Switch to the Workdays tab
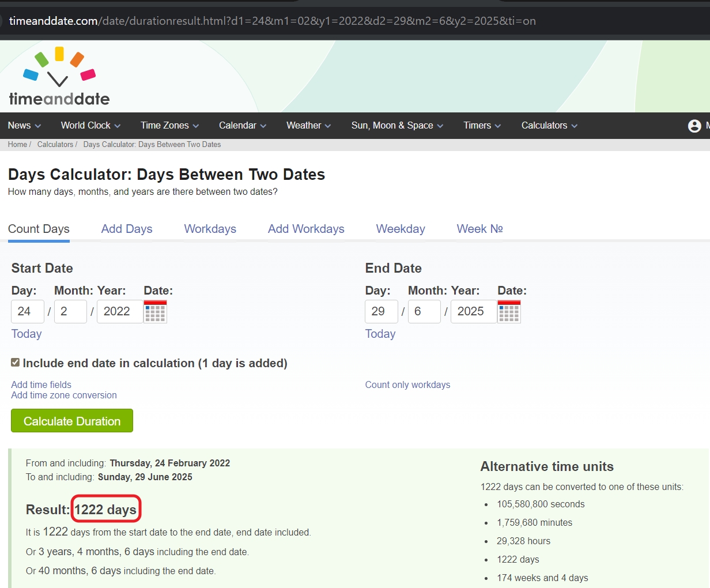 point(210,229)
